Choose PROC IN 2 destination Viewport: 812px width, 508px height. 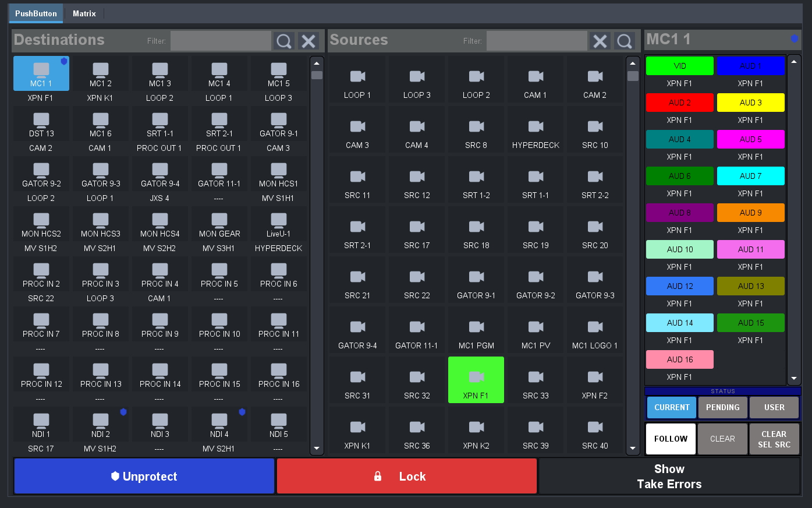41,274
